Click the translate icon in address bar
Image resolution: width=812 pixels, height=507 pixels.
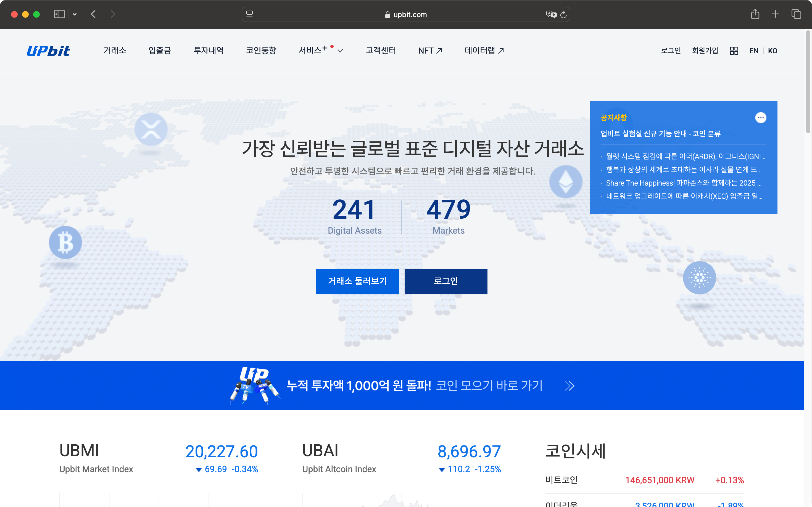click(551, 14)
